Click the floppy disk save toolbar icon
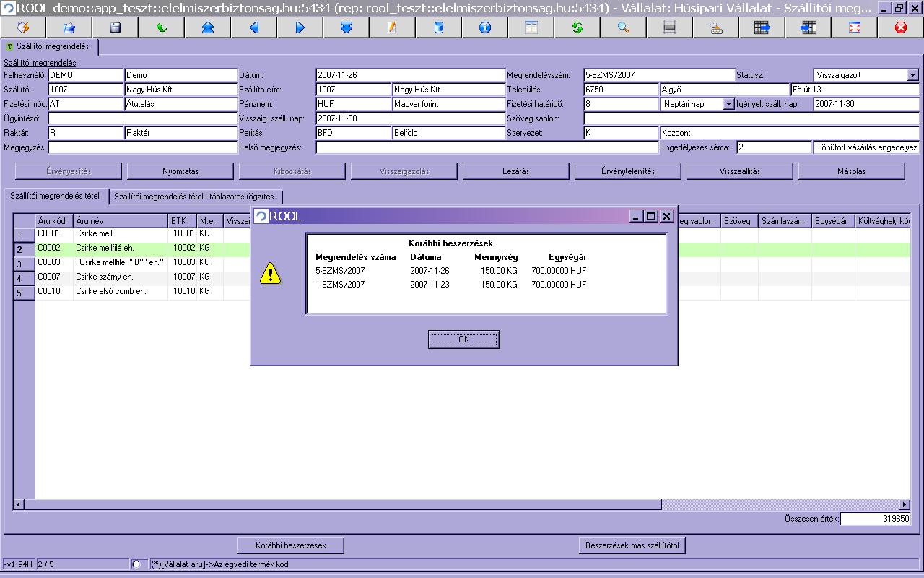Viewport: 924px width, 578px height. pos(115,27)
